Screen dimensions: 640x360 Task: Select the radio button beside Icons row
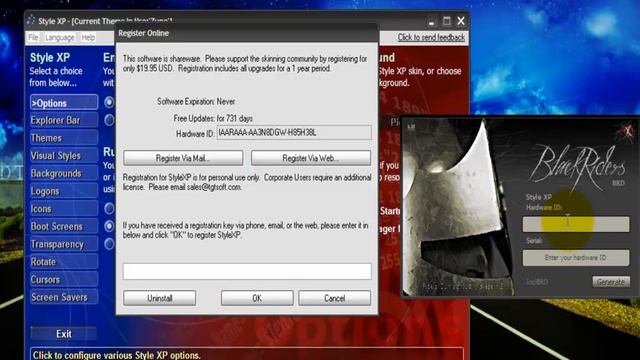(x=109, y=209)
